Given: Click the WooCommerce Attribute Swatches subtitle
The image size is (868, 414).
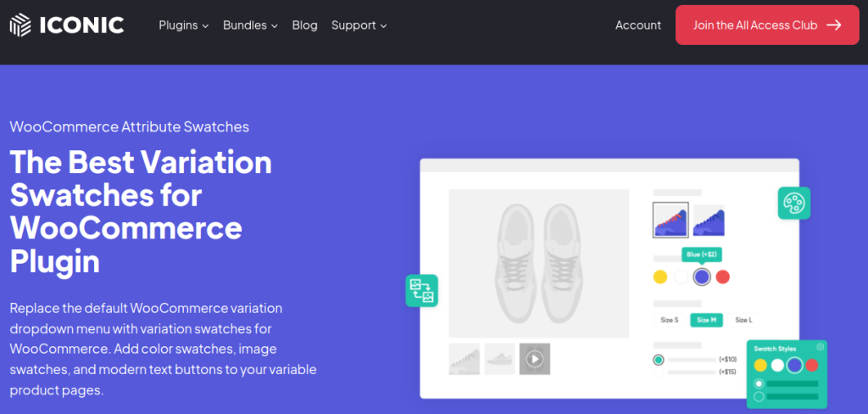Looking at the screenshot, I should tap(130, 127).
